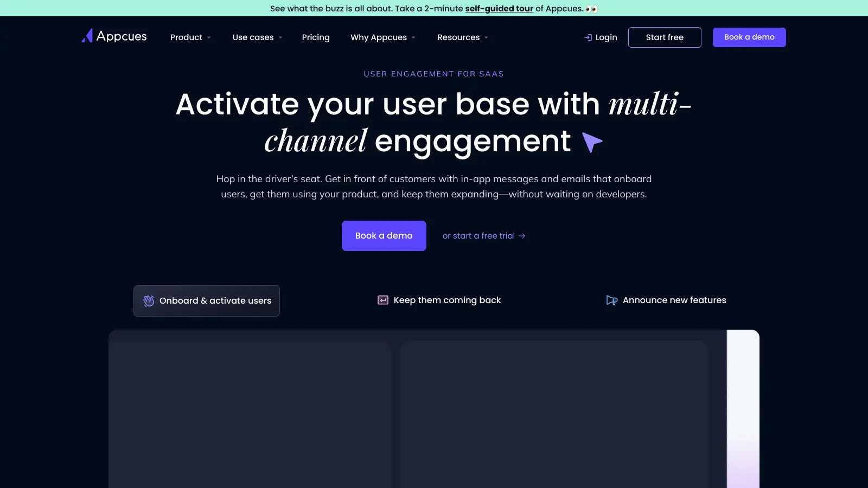This screenshot has height=488, width=868.
Task: Click the return arrow icon near Keep them coming back
Action: tap(383, 300)
